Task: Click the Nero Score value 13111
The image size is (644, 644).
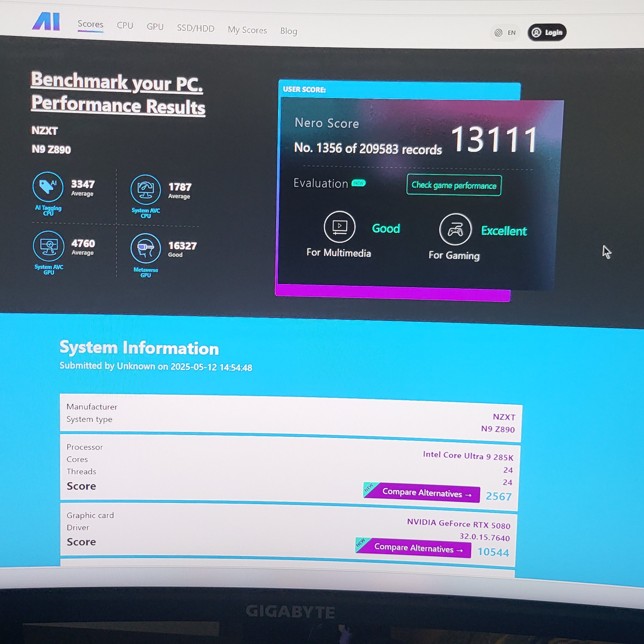Action: 494,139
